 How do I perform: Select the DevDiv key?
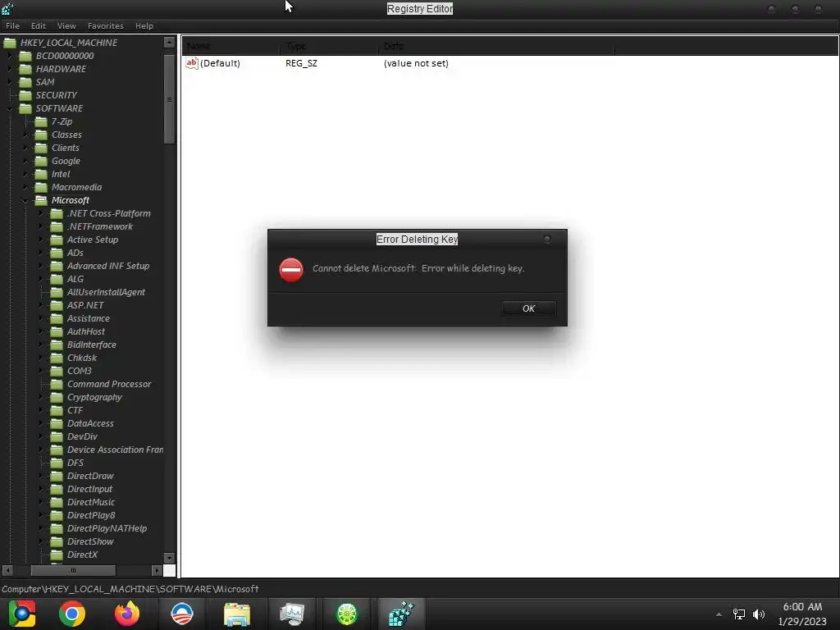[82, 436]
